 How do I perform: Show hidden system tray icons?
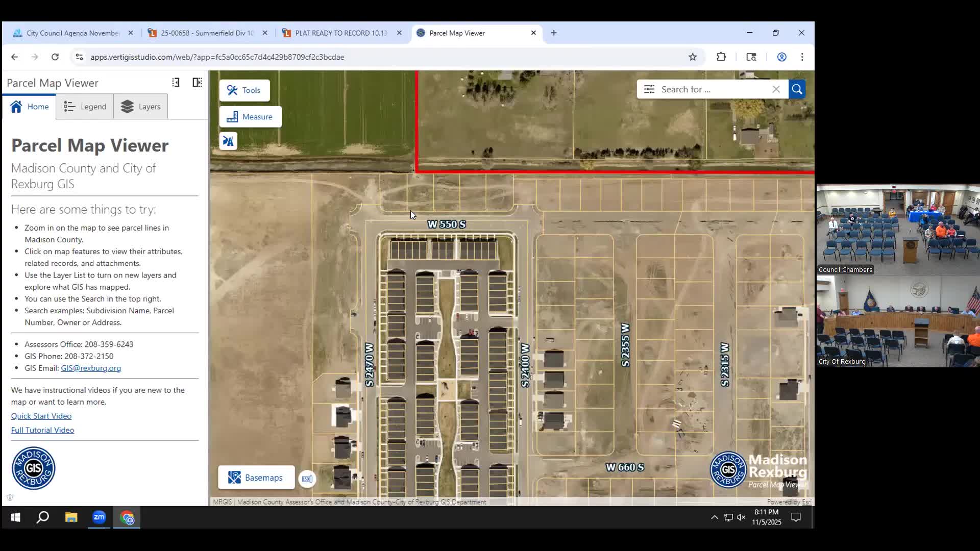[714, 517]
